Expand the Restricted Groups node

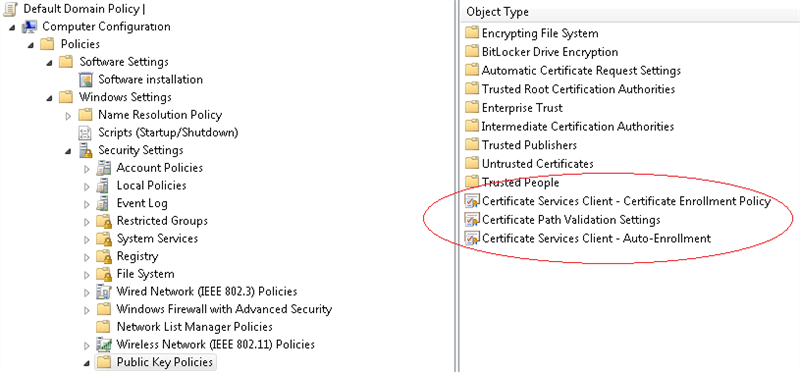click(87, 222)
